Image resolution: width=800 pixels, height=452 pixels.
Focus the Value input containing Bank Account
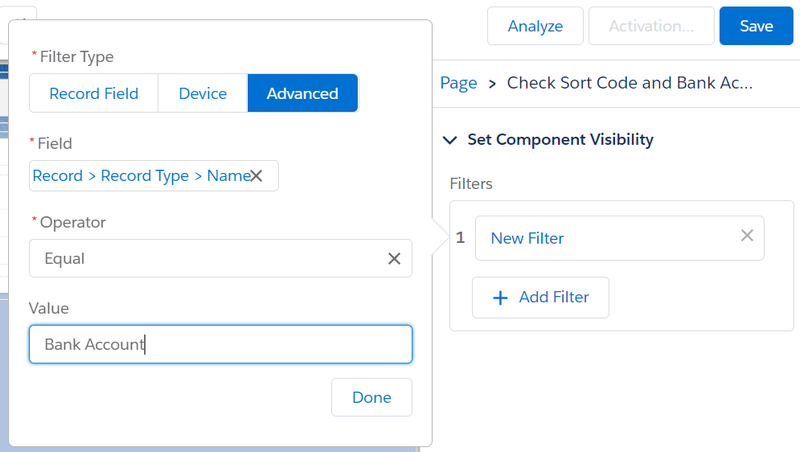(220, 344)
